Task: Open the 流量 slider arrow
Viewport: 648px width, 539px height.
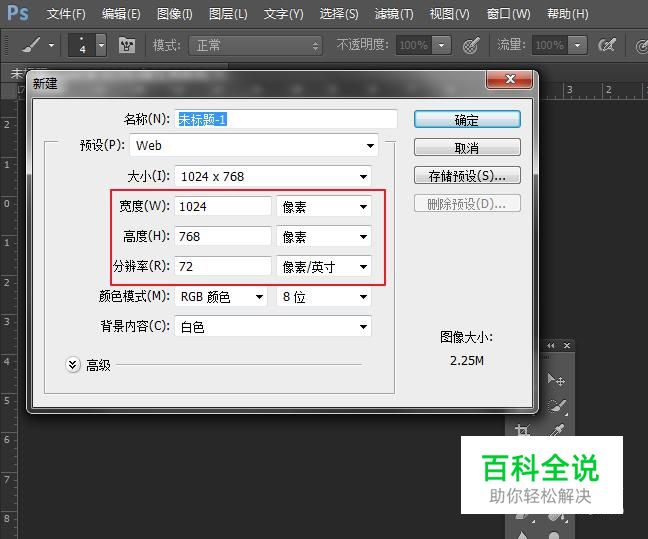Action: click(x=577, y=45)
